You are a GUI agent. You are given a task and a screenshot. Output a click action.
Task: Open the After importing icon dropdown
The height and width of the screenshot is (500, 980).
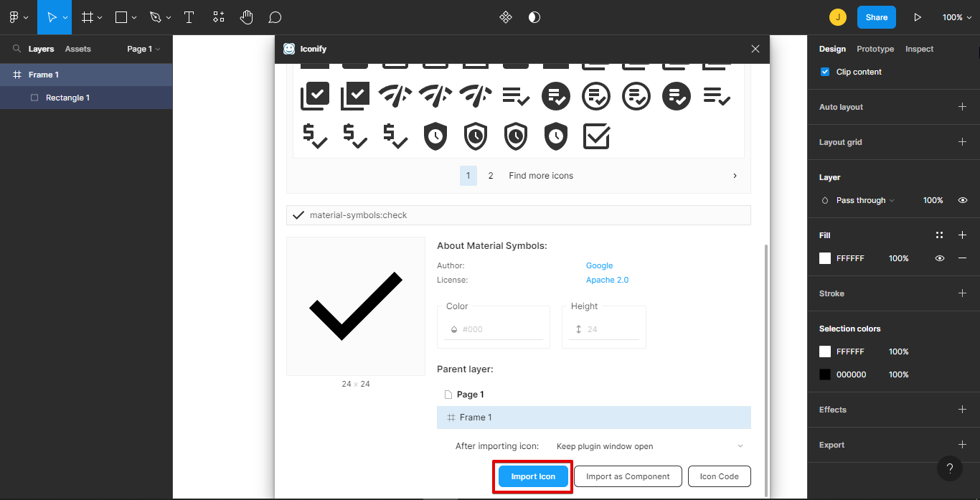(649, 446)
